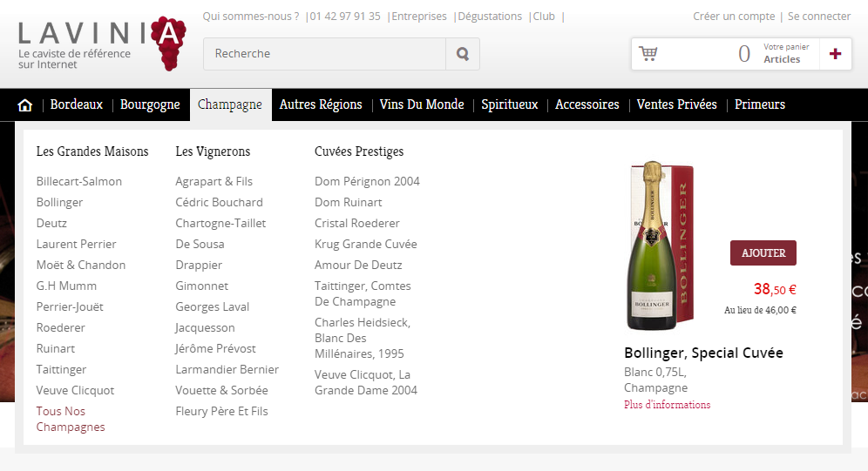Open the Accessoires menu
Viewport: 868px width, 471px height.
587,104
